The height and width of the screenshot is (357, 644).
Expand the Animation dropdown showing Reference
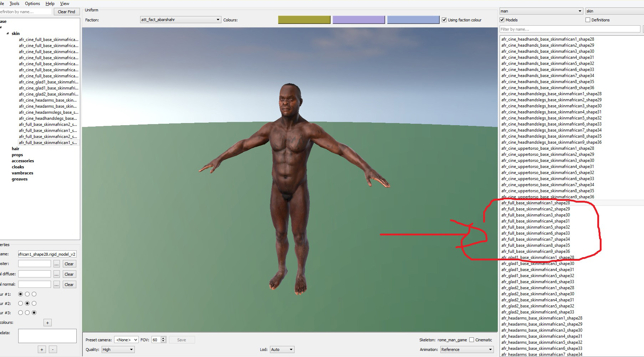pos(466,350)
